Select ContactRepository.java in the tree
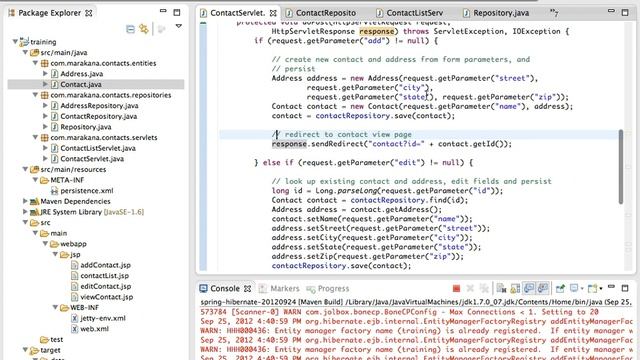640x360 pixels. [x=98, y=116]
